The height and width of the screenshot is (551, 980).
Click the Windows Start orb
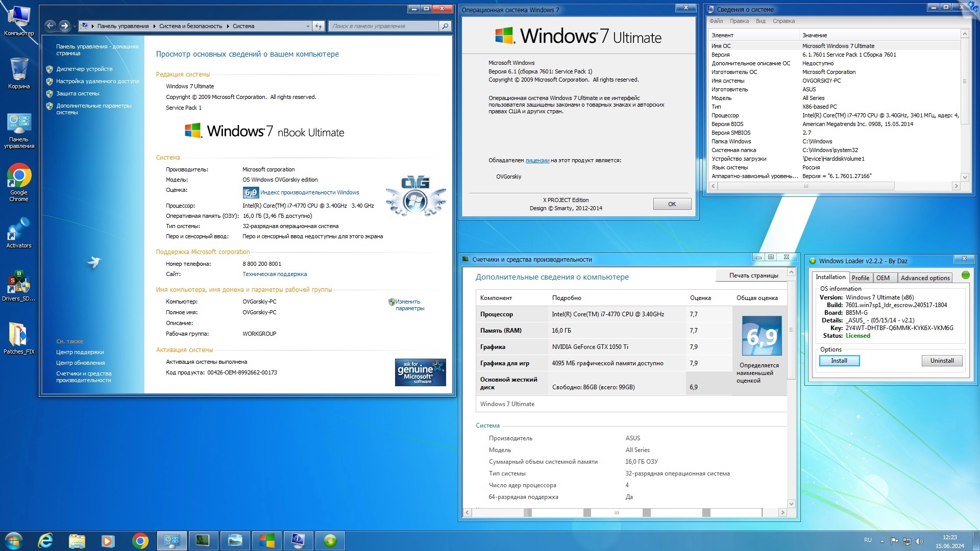click(x=14, y=540)
